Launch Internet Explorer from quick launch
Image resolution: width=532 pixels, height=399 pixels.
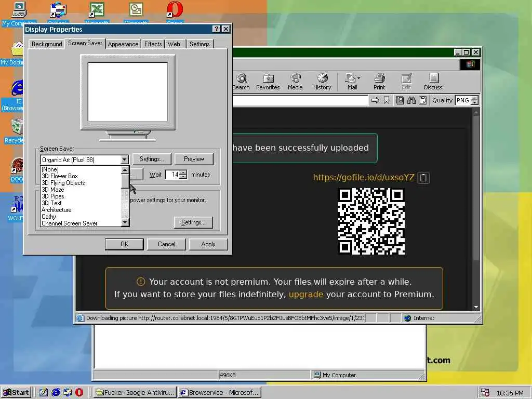(56, 393)
